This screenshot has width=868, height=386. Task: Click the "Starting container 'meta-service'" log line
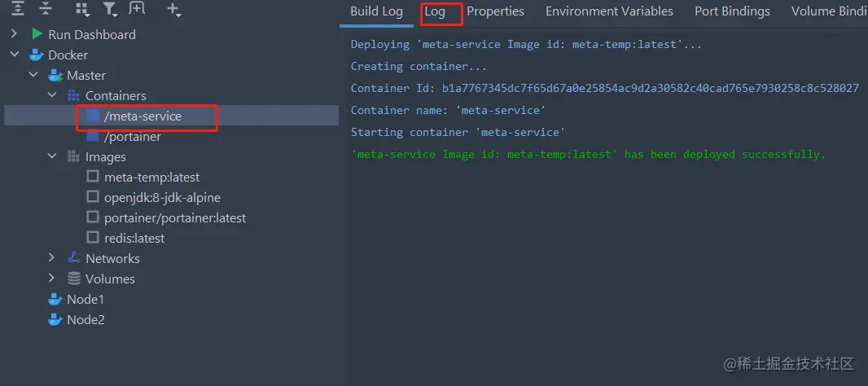458,133
